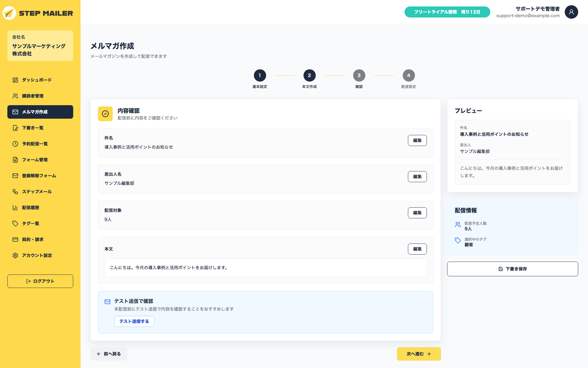The height and width of the screenshot is (368, 588).
Task: Edit the 本文 body content
Action: 417,249
